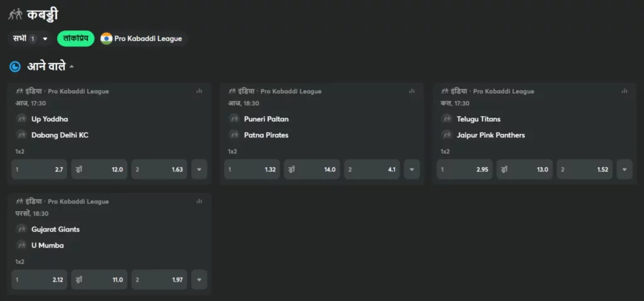The width and height of the screenshot is (644, 301).
Task: Open the 'सभी' all-leagues dropdown
Action: pos(30,39)
